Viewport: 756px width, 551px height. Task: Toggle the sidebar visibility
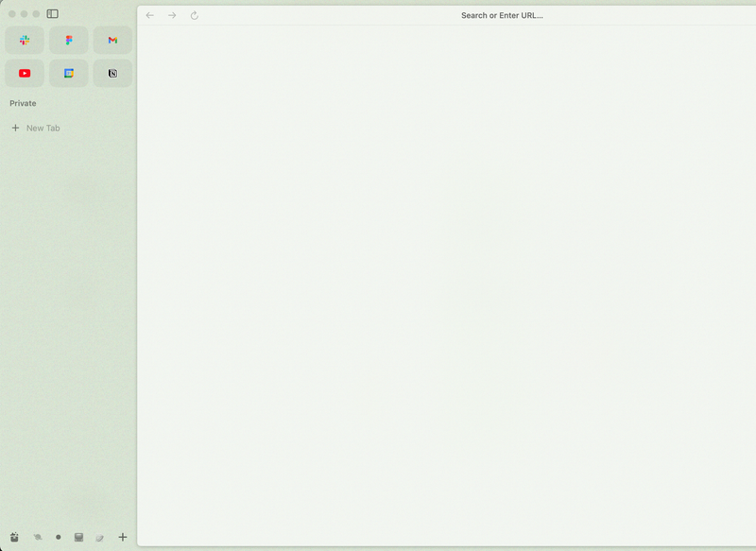[x=53, y=14]
